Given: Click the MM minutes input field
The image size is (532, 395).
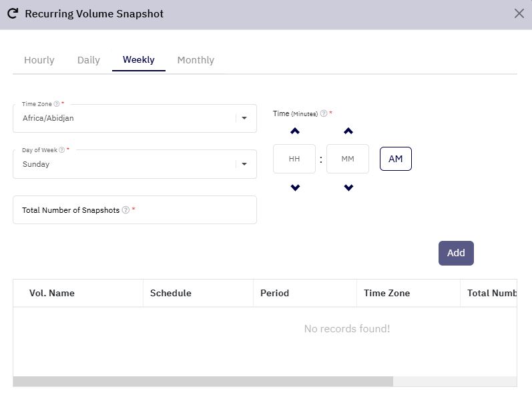Looking at the screenshot, I should (347, 159).
